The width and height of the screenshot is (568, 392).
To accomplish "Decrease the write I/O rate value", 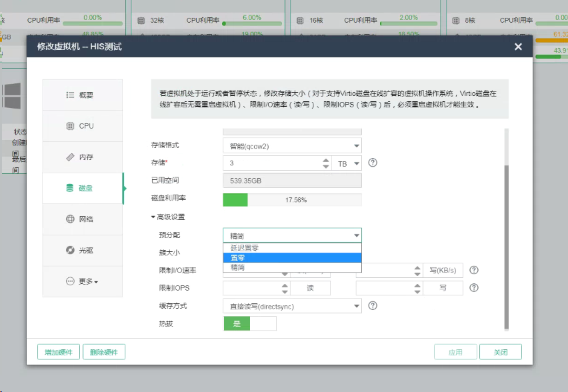I will [417, 274].
